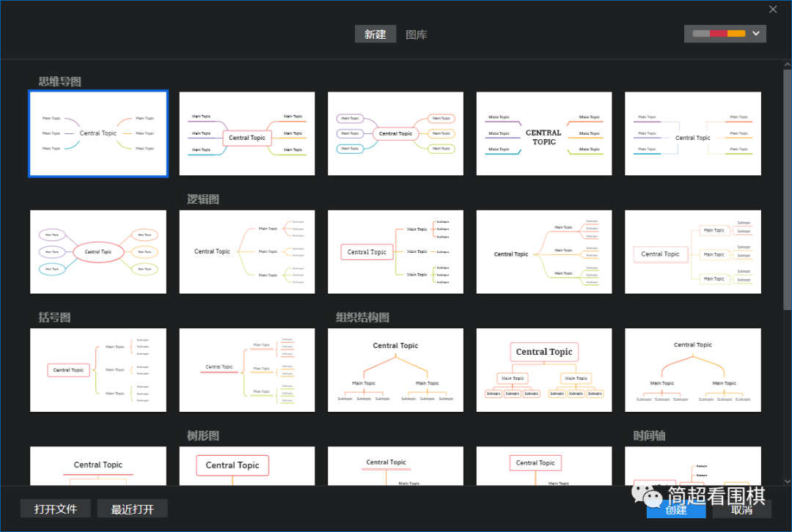The width and height of the screenshot is (792, 532).
Task: Select the 括号图 template with boxed Central Topic
Action: click(x=98, y=370)
